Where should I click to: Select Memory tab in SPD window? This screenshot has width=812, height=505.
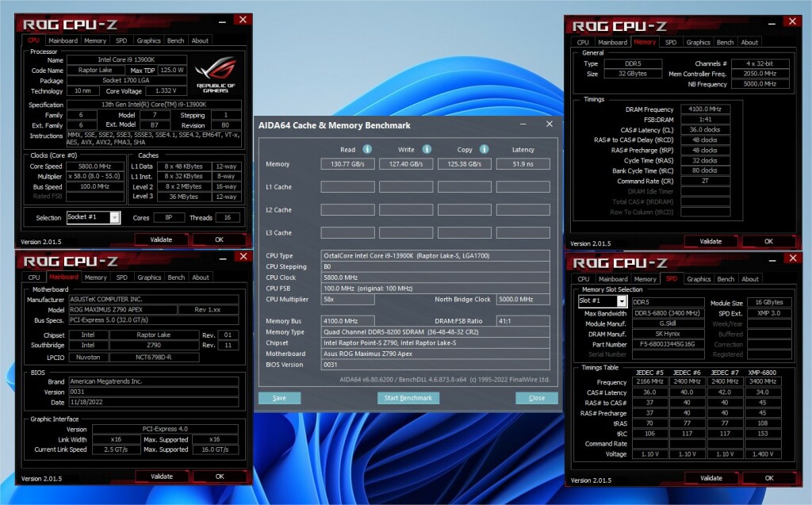tap(645, 278)
